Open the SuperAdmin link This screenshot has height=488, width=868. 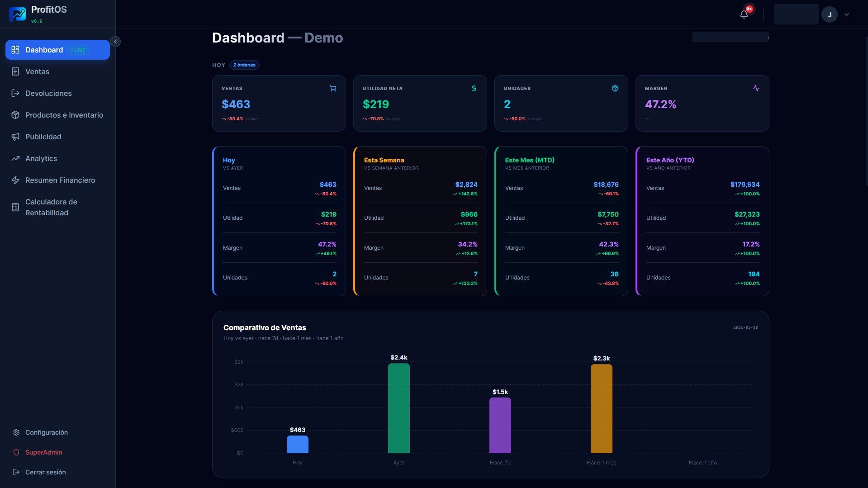[x=57, y=452]
